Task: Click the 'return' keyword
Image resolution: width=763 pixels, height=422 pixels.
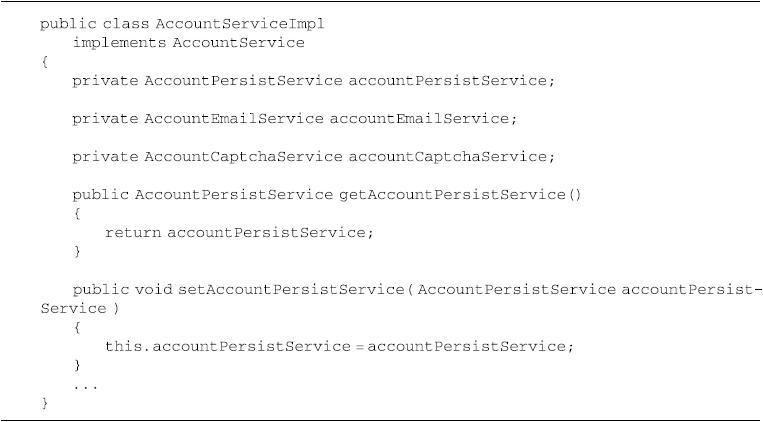Action: click(x=132, y=233)
